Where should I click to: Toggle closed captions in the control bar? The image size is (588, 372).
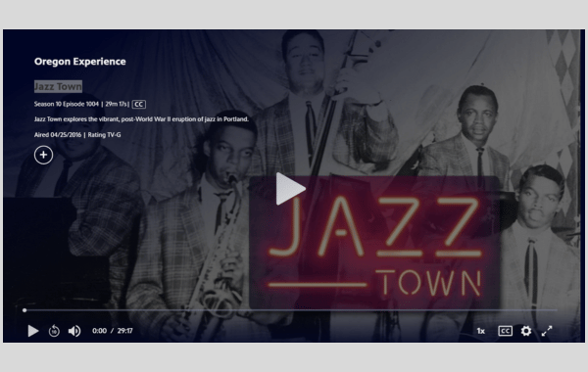click(x=505, y=331)
